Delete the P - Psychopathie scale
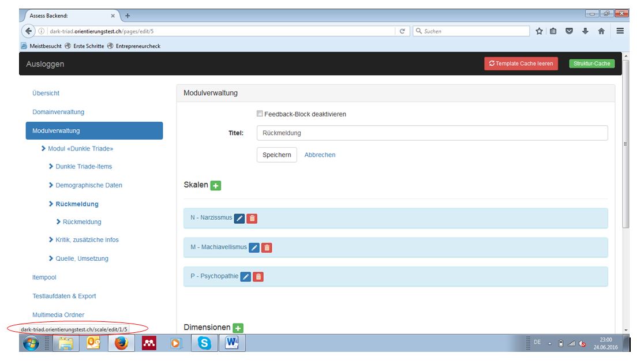The width and height of the screenshot is (644, 364). click(x=259, y=276)
